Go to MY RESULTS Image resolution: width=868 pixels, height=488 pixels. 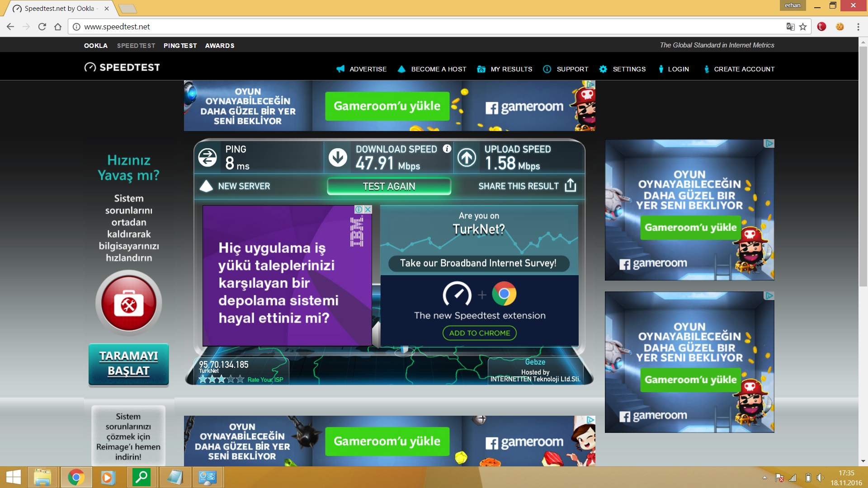(505, 69)
